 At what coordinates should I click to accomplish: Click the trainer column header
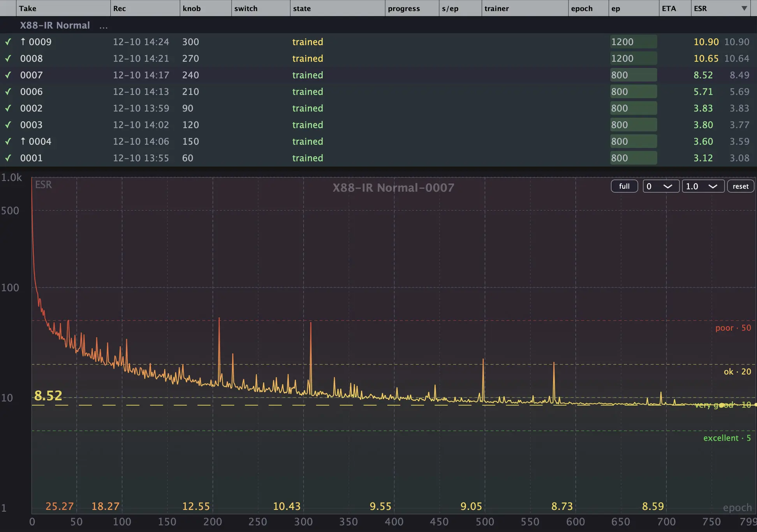click(525, 8)
